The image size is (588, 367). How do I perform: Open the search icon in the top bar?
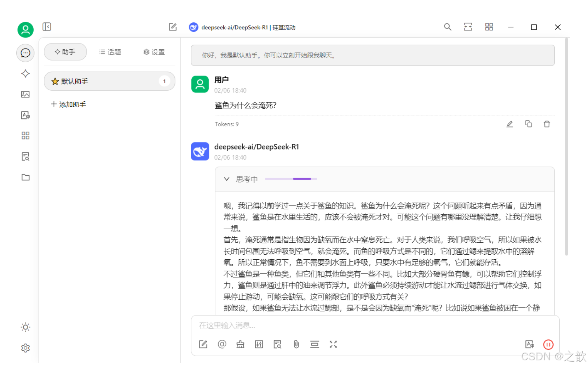tap(448, 27)
